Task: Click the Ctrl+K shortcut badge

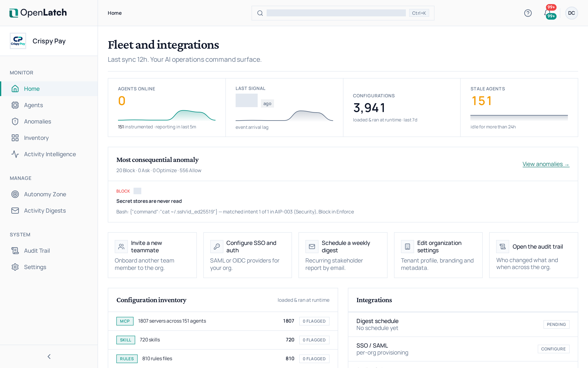Action: coord(419,13)
